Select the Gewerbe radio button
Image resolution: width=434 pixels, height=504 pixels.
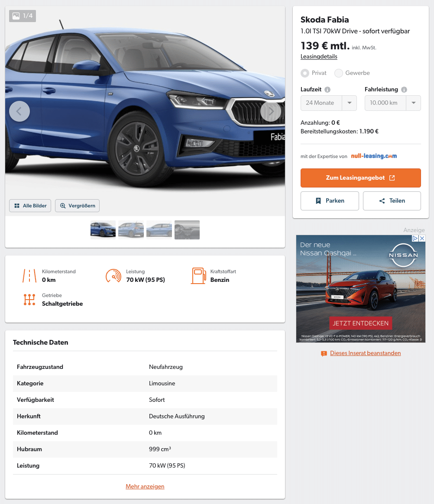[x=339, y=73]
